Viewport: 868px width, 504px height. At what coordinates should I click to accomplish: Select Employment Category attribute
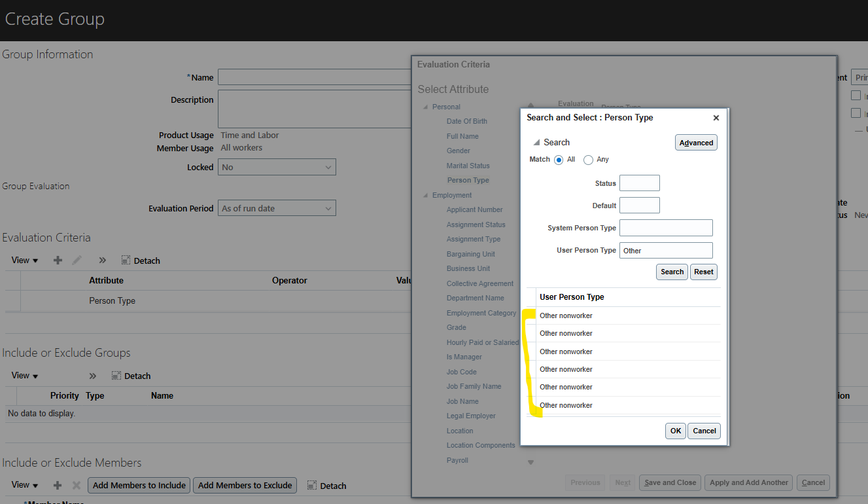(481, 313)
